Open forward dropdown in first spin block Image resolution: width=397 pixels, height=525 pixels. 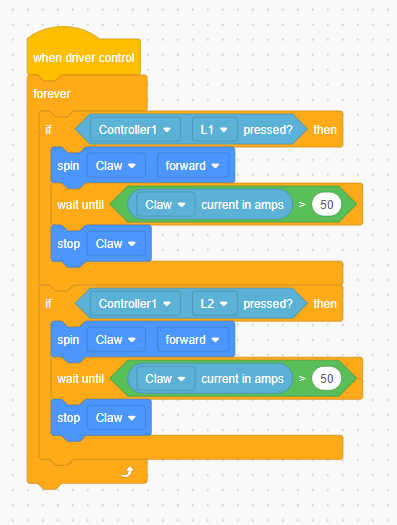tap(193, 166)
